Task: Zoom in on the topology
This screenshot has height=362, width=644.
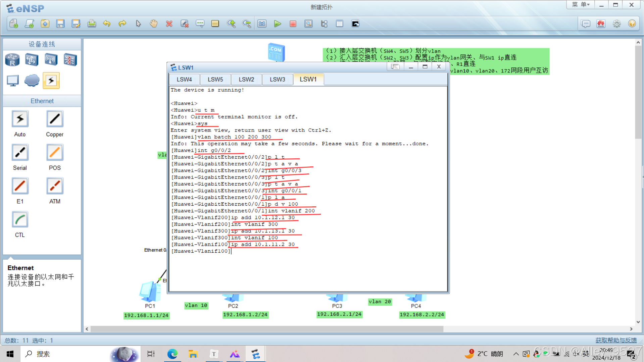Action: 231,23
